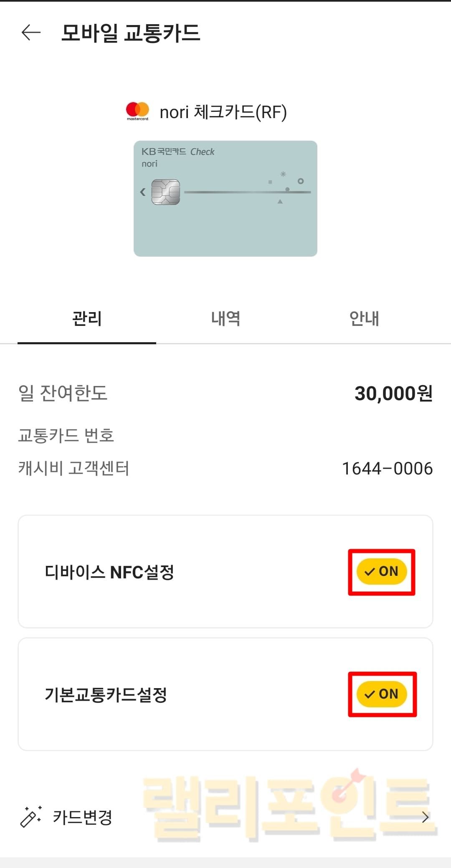Click the 캐시비 고객센터 label
This screenshot has width=451, height=868.
(73, 468)
